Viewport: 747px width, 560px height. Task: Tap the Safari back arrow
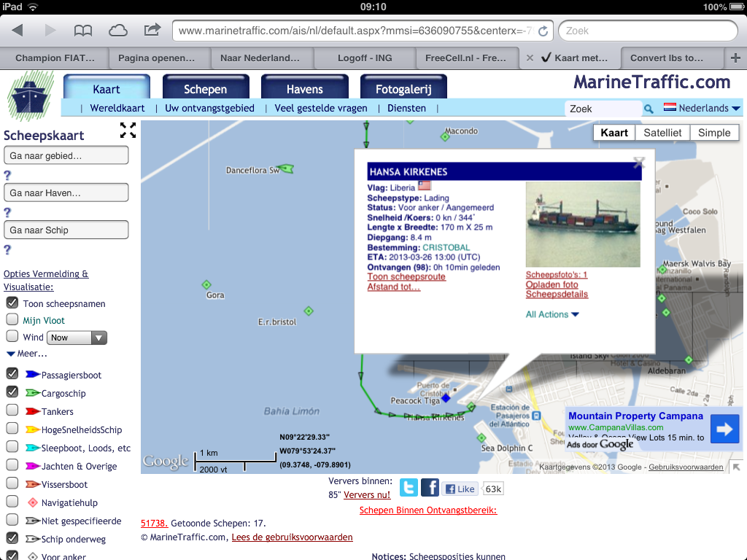pyautogui.click(x=18, y=31)
